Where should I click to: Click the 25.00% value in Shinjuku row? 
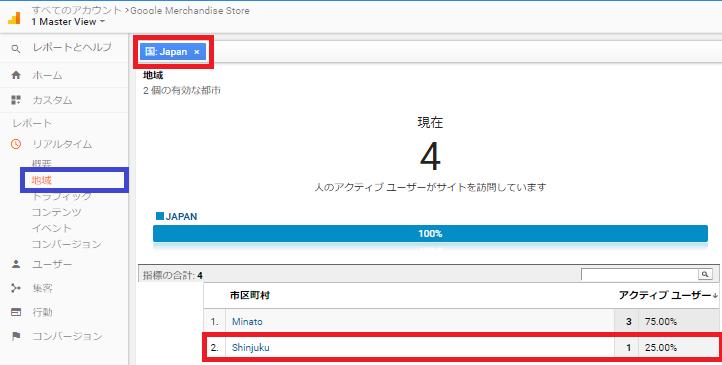[x=661, y=348]
